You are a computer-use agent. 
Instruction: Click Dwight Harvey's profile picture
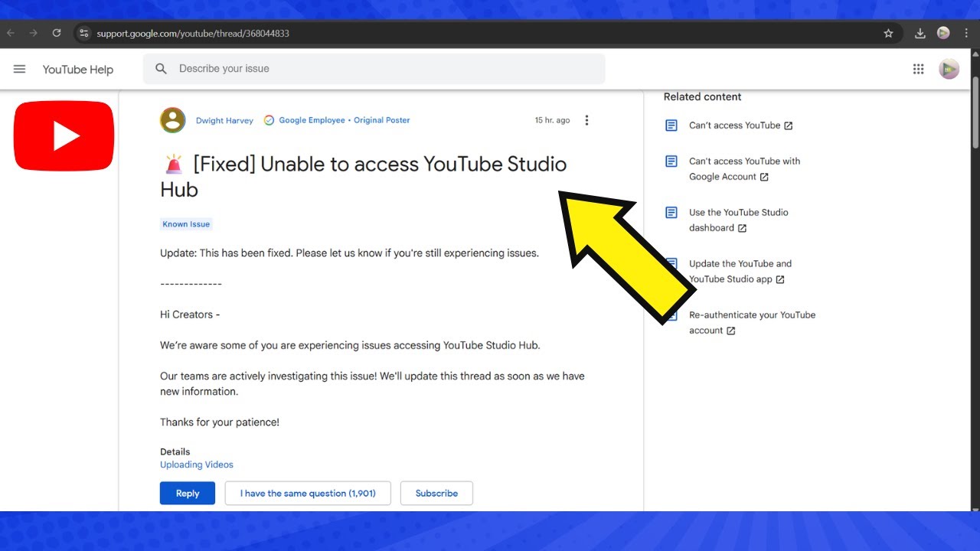(x=172, y=120)
